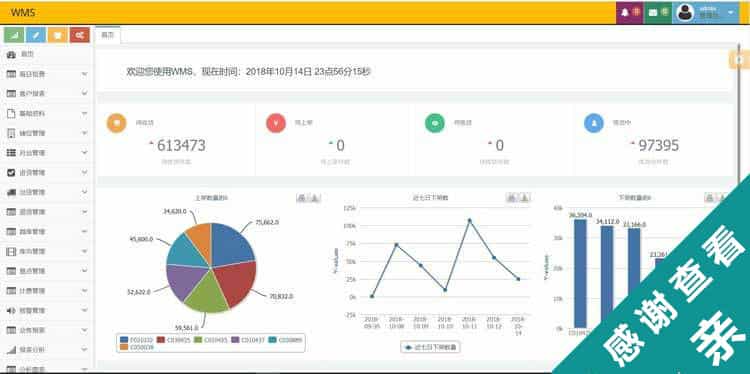
Task: Click the first export icon above the pie chart
Action: pos(302,198)
